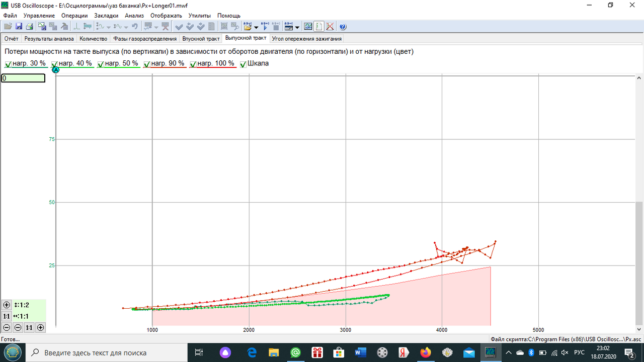This screenshot has height=362, width=644.
Task: Stop the analysis script icon
Action: point(276,26)
